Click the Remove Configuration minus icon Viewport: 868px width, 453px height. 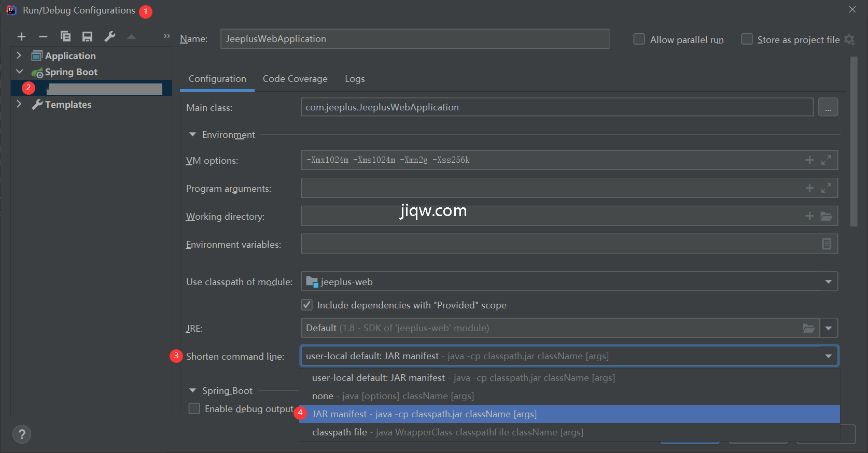click(x=44, y=36)
